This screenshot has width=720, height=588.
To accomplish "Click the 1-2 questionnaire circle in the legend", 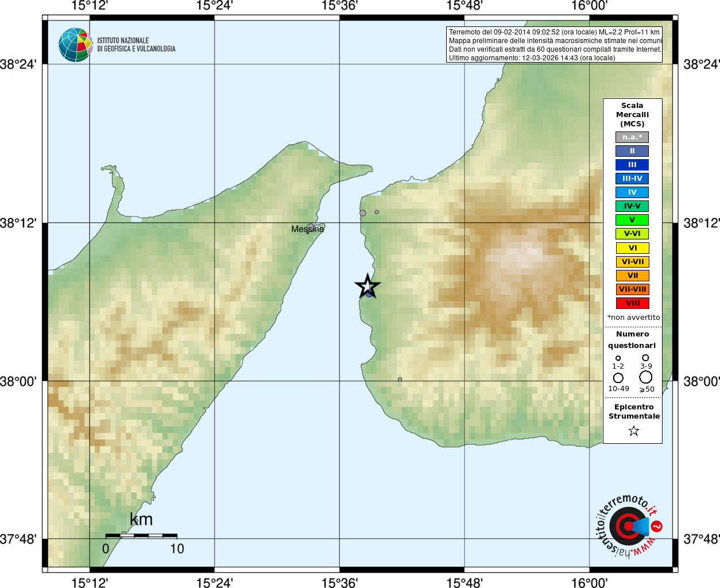I will click(618, 358).
